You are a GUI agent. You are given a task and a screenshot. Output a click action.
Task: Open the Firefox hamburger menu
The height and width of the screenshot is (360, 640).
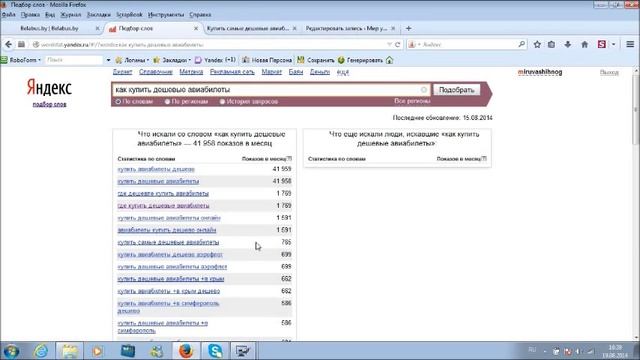(x=630, y=44)
